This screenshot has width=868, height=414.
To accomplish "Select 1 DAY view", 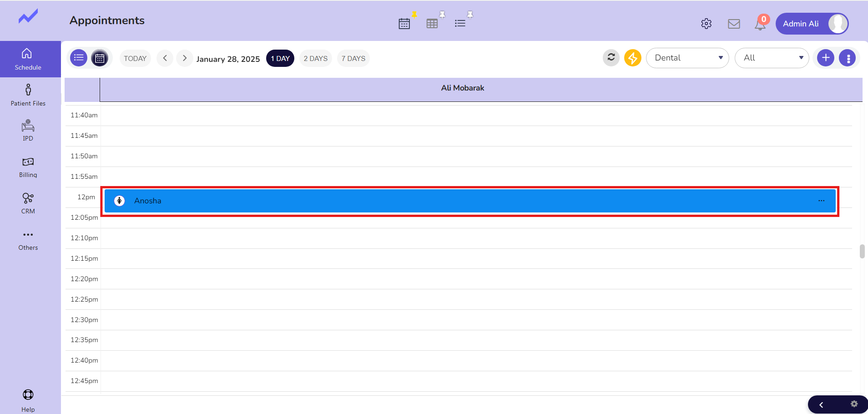I will coord(280,58).
